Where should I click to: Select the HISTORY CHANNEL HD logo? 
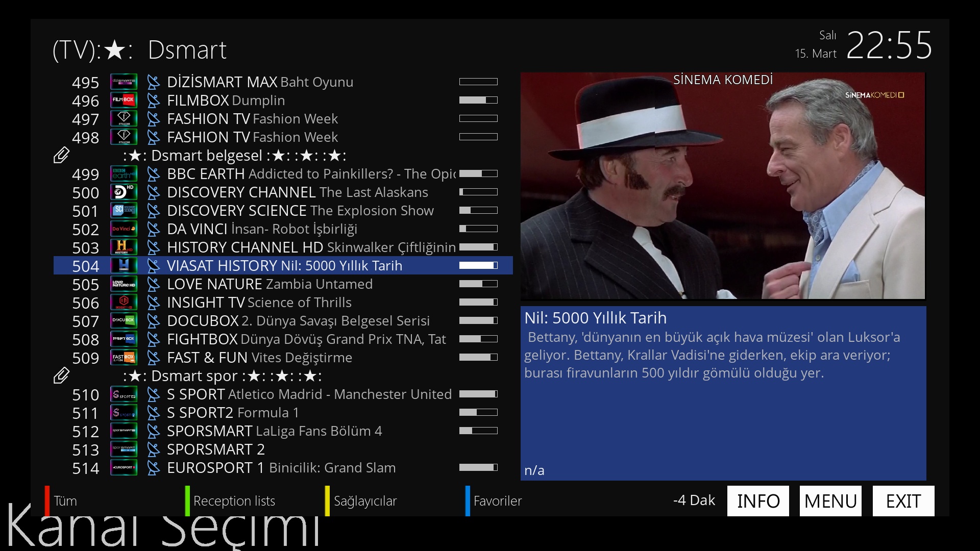click(x=124, y=247)
